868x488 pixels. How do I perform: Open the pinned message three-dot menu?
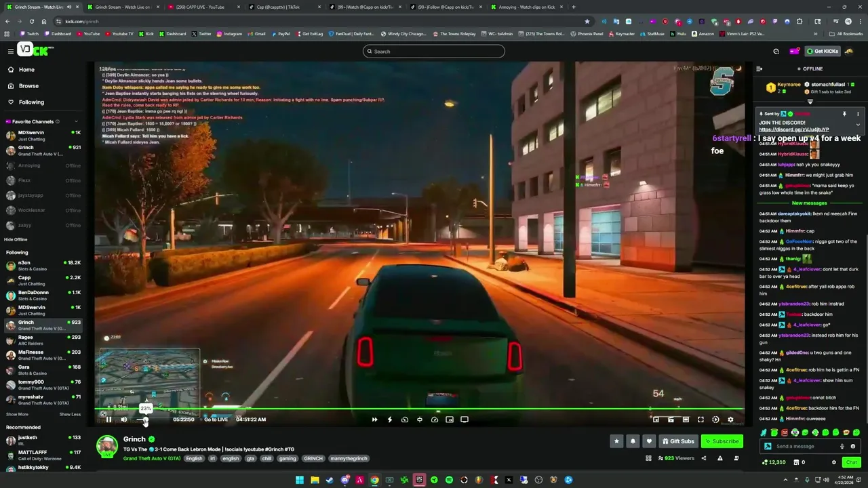[x=858, y=114]
